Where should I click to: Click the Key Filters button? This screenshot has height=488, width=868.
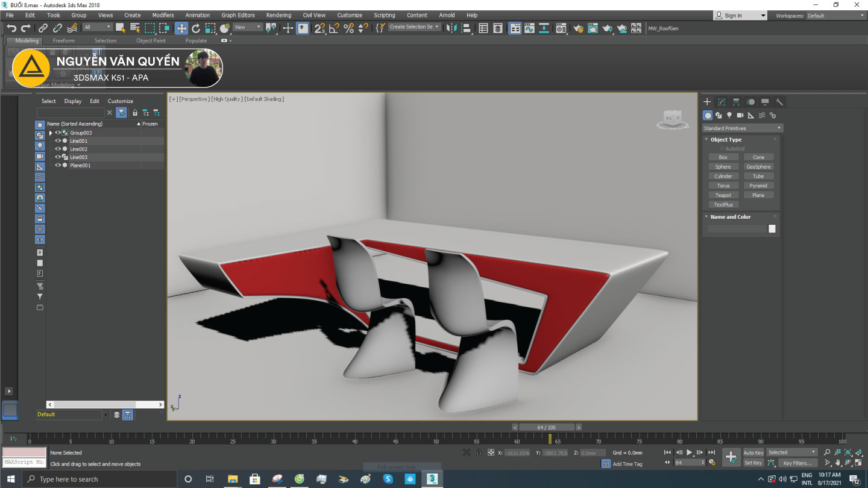click(x=797, y=463)
